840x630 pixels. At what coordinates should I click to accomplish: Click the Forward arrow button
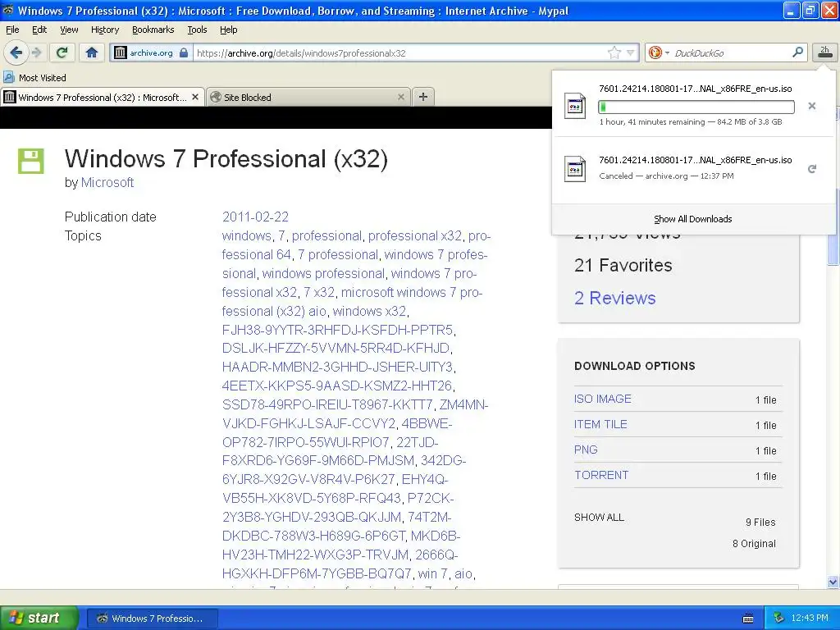point(36,52)
